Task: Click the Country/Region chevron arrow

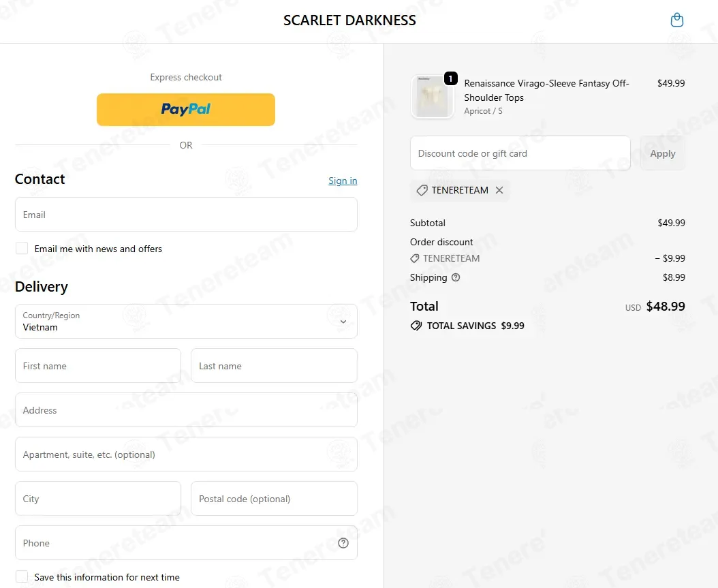Action: coord(343,322)
